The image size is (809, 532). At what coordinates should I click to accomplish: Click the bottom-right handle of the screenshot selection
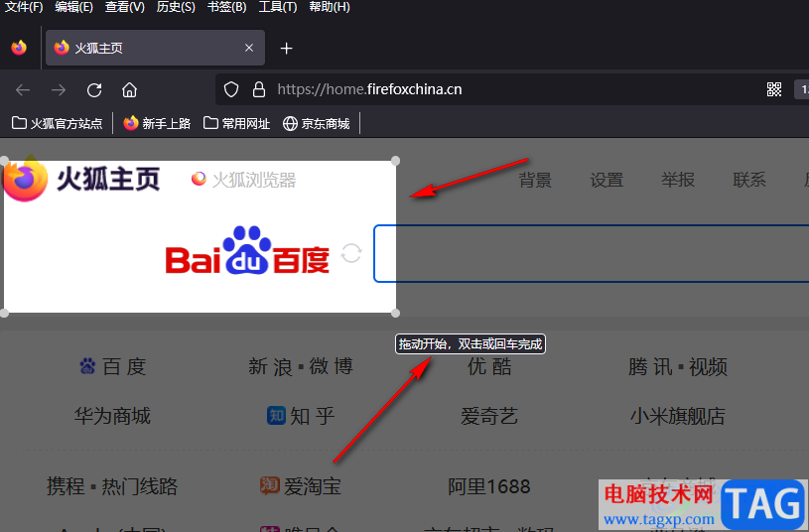click(396, 313)
